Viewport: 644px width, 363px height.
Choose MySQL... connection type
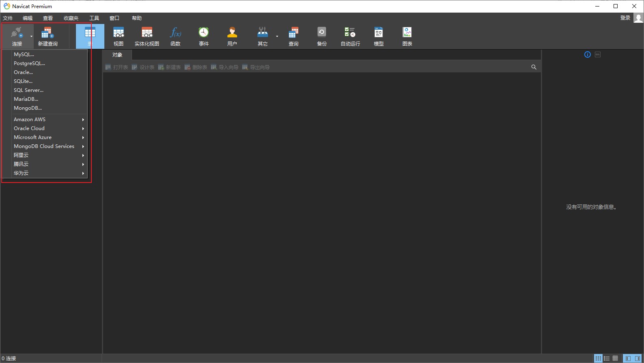click(45, 54)
